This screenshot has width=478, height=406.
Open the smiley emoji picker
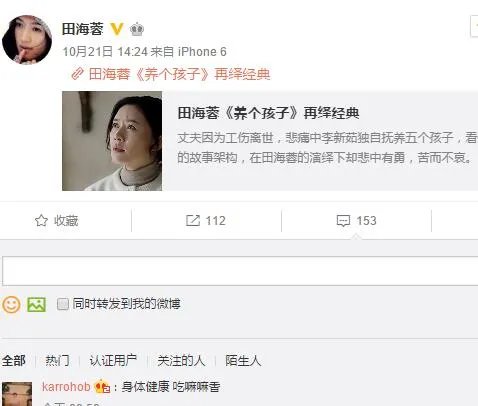(x=11, y=305)
